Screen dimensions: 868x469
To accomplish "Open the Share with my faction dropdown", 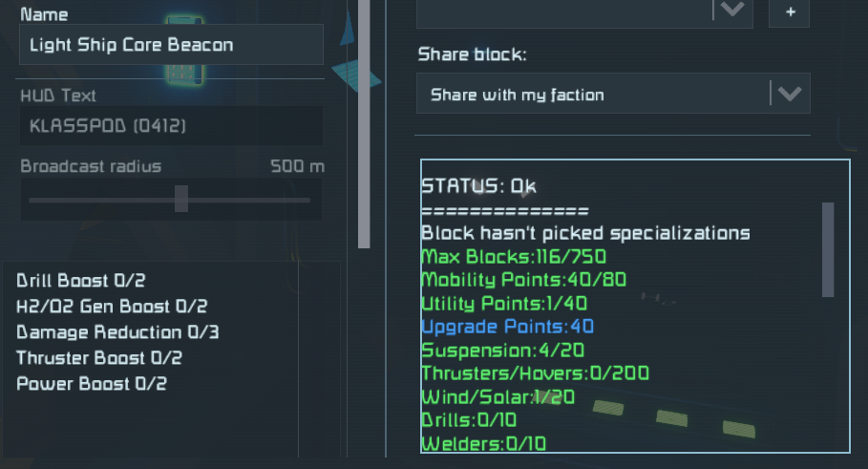I will [613, 95].
